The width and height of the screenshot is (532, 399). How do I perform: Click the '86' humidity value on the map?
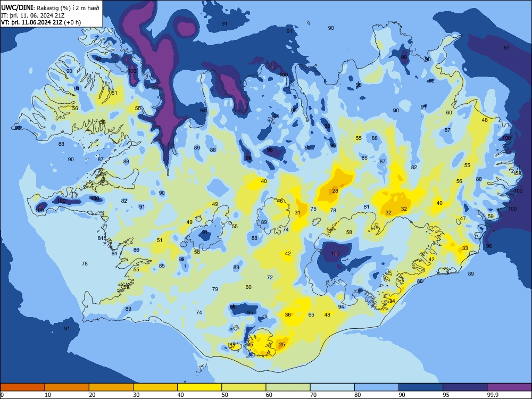(136, 250)
